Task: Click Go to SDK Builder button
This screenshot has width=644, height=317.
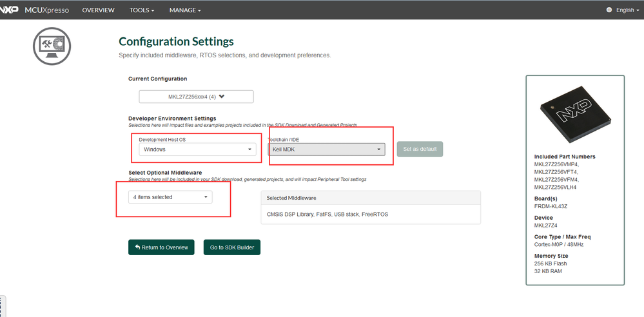Action: [232, 247]
